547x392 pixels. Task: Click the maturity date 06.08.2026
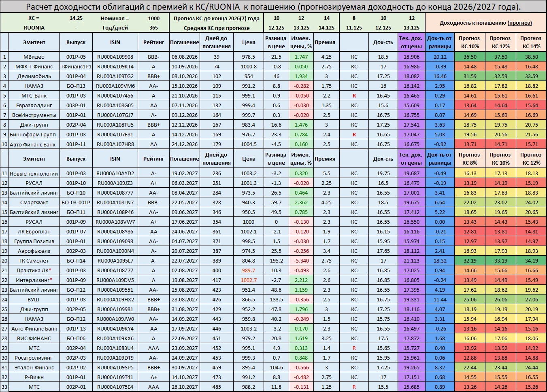[185, 57]
